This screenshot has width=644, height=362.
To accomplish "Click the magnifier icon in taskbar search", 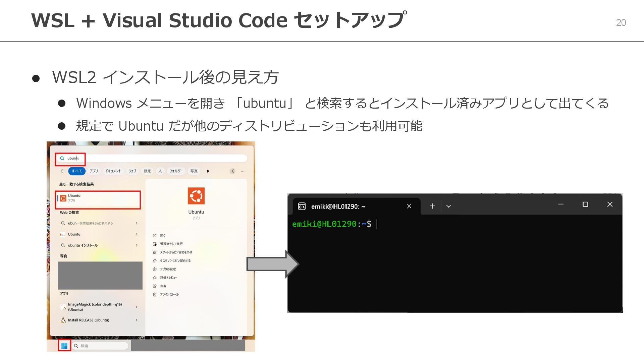I will click(76, 346).
